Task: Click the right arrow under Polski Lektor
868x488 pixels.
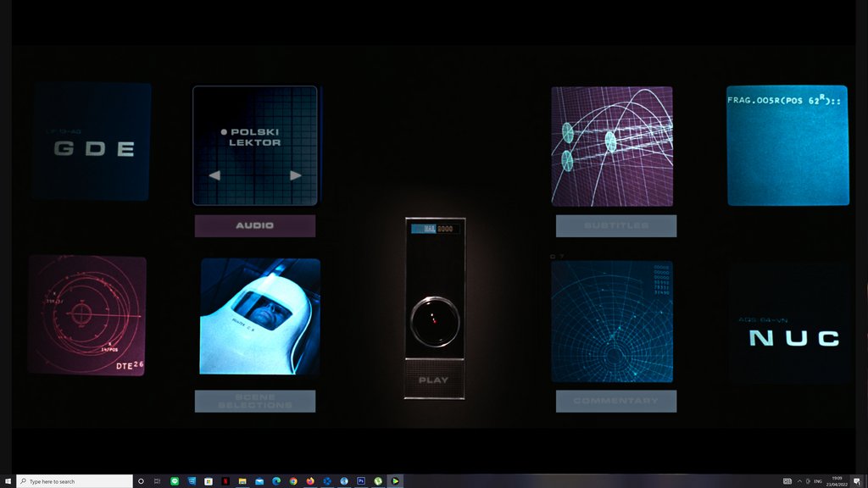Action: (296, 175)
